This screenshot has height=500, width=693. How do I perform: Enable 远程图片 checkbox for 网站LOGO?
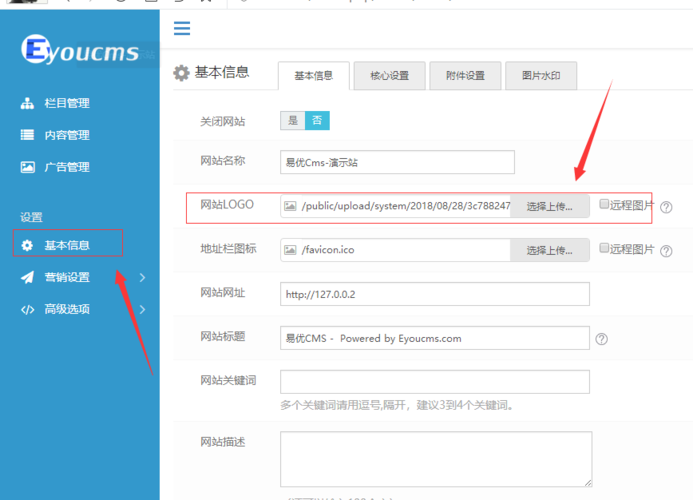pos(604,204)
